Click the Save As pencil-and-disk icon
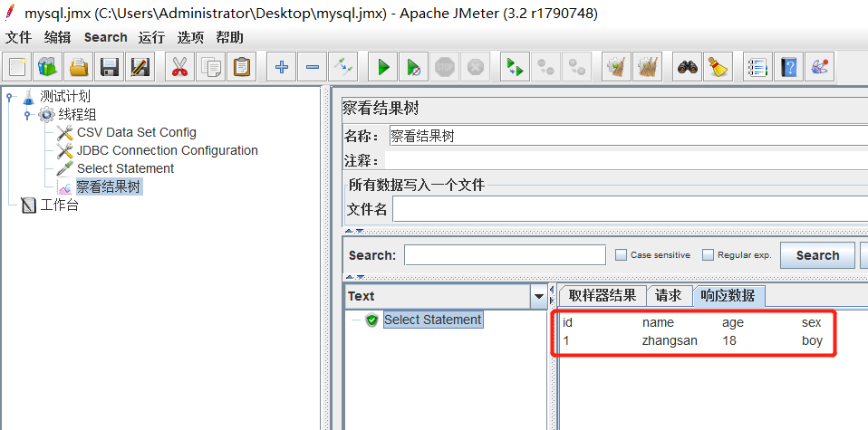This screenshot has height=430, width=868. point(139,68)
